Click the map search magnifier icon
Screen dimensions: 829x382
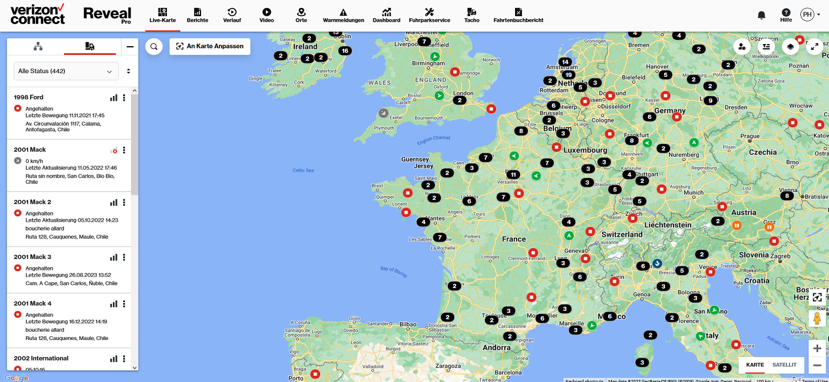(154, 46)
